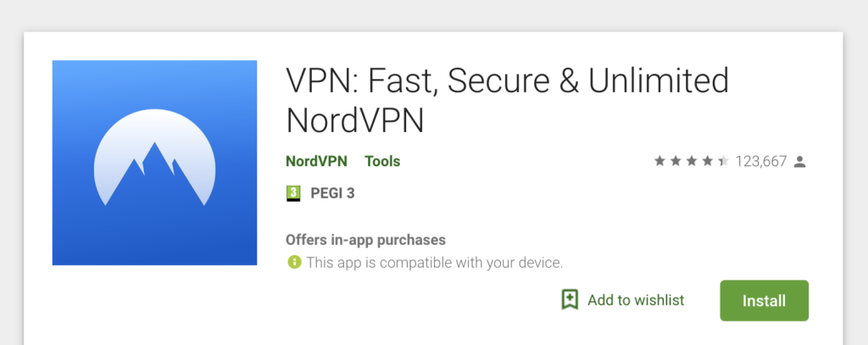Select the third rating star

click(x=691, y=161)
